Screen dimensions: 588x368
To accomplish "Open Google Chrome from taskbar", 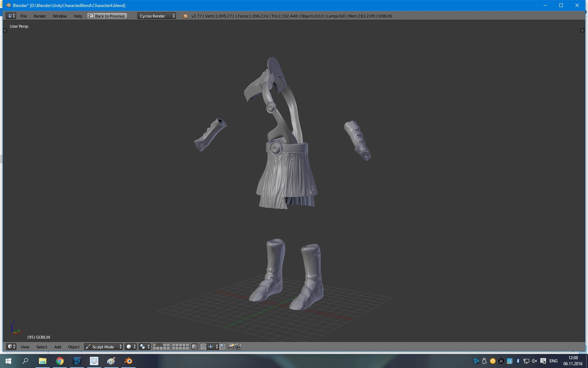I will [x=60, y=361].
